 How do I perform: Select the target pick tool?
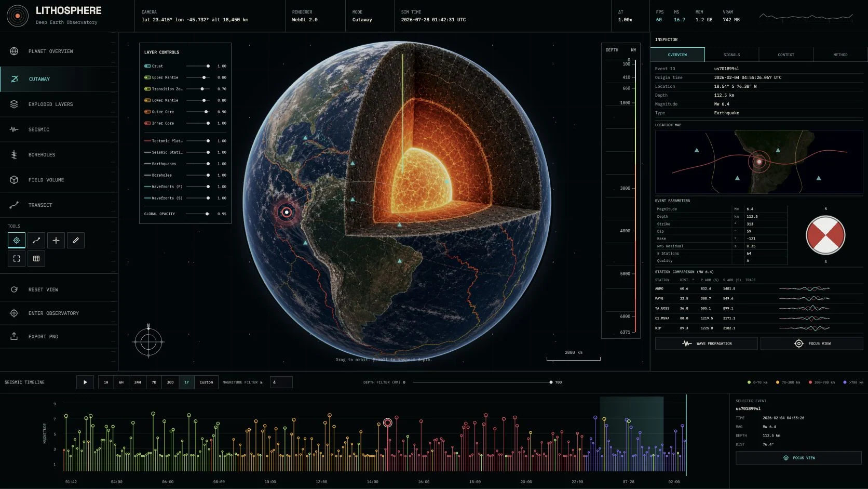pyautogui.click(x=17, y=240)
